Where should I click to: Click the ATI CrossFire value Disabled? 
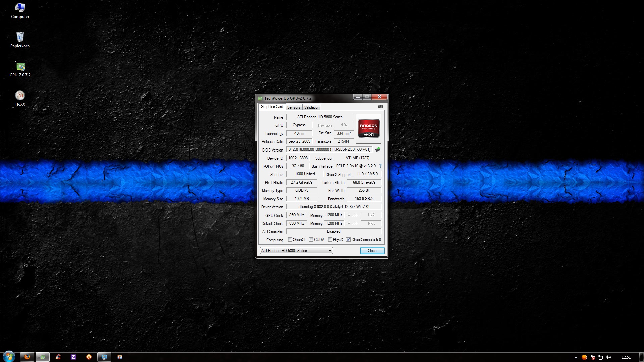point(334,231)
